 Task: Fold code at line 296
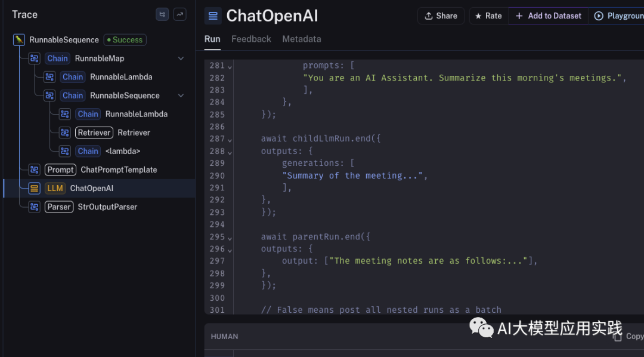tap(230, 250)
